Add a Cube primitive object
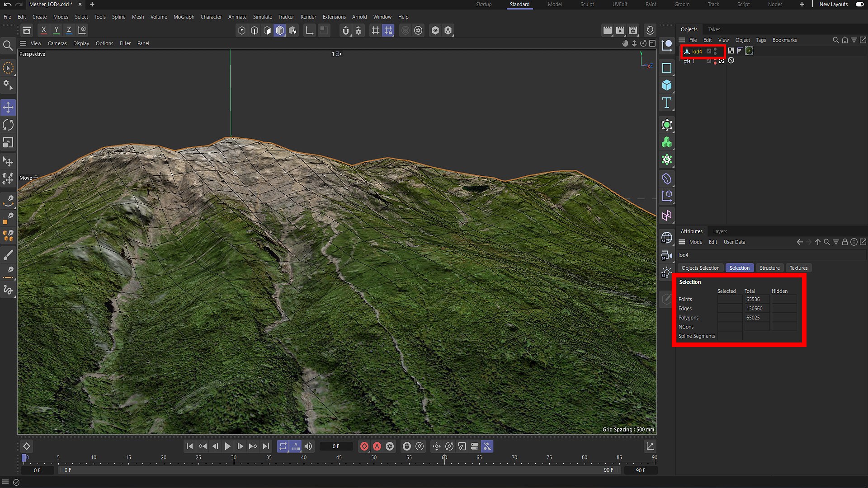The width and height of the screenshot is (868, 488). point(667,85)
